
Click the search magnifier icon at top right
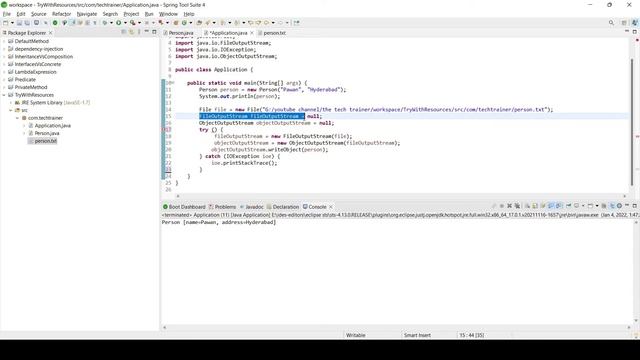click(x=611, y=23)
